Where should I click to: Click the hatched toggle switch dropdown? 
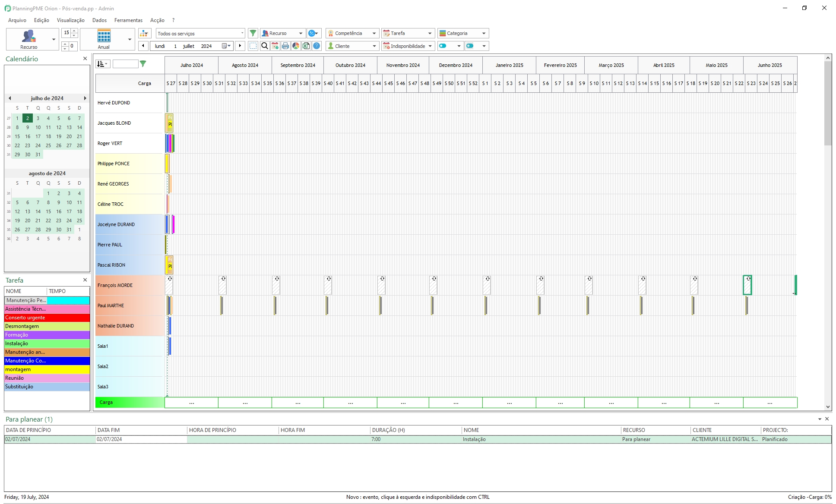[477, 46]
